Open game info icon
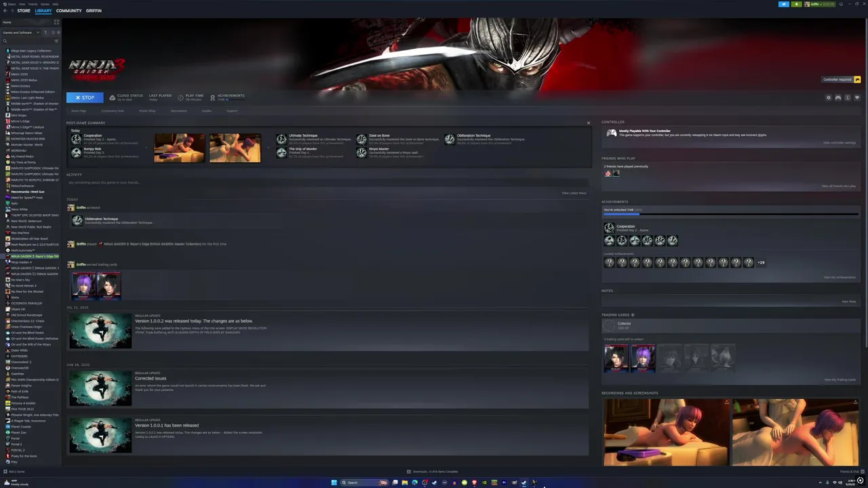 (x=847, y=98)
